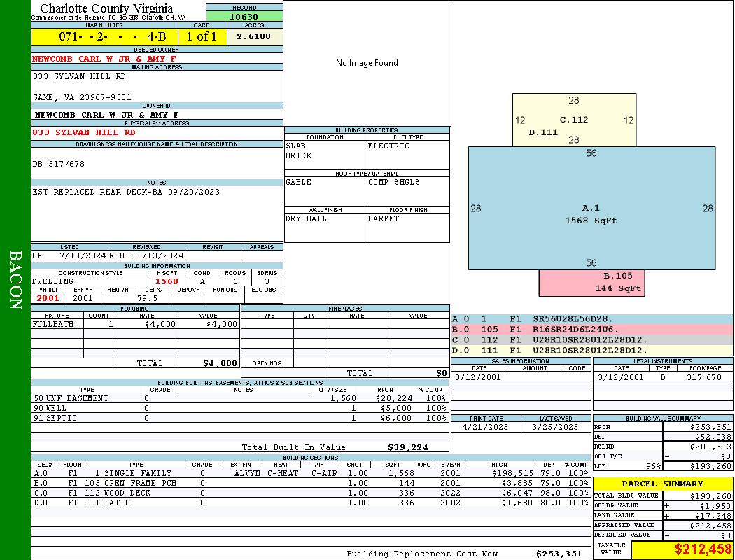This screenshot has height=560, width=735.
Task: Click the BACON label on green sidebar
Action: tap(15, 280)
